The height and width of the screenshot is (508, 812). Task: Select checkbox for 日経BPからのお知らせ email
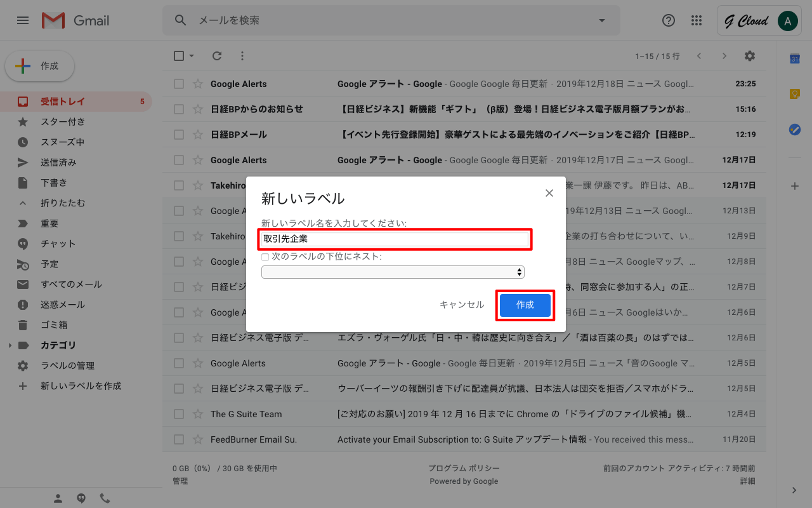179,109
